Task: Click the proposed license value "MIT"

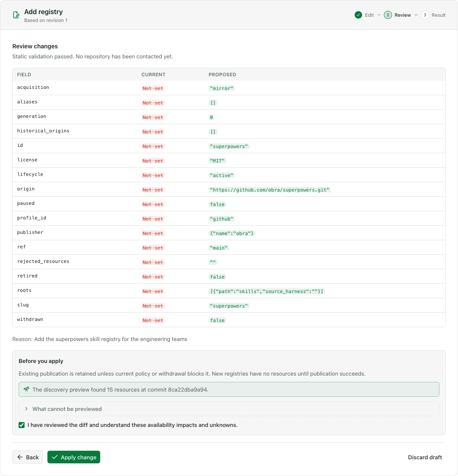Action: (x=217, y=161)
